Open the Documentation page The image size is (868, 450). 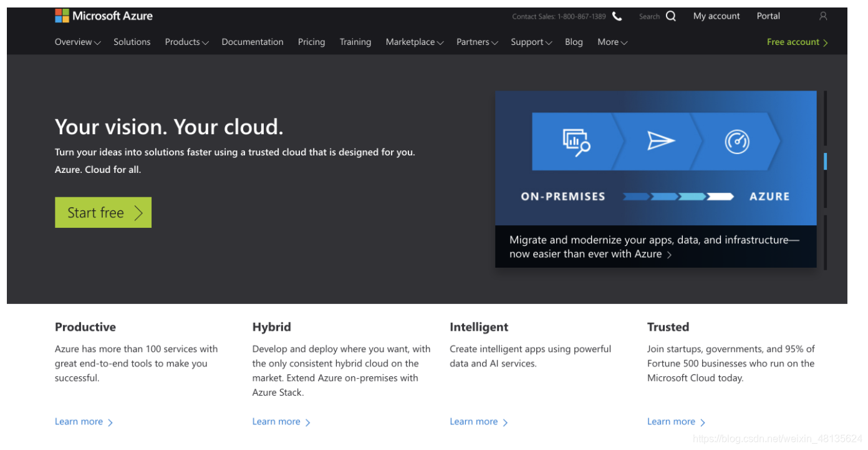253,42
